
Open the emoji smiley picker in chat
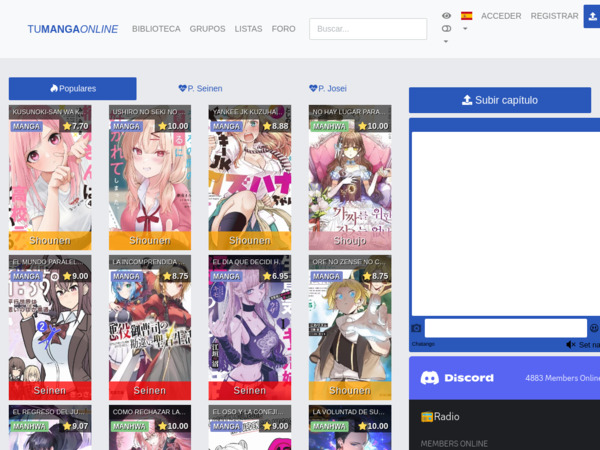point(594,328)
